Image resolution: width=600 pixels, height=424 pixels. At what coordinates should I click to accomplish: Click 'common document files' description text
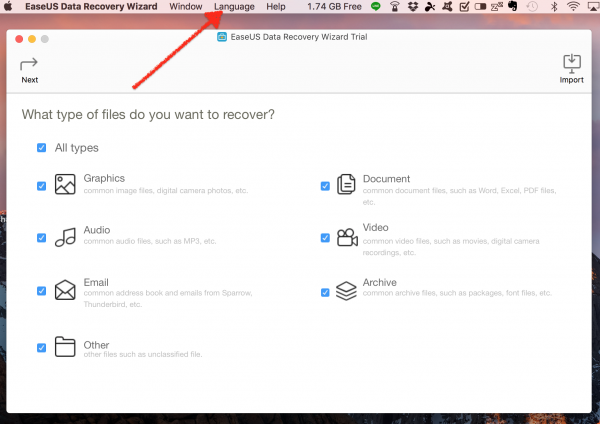pos(460,196)
